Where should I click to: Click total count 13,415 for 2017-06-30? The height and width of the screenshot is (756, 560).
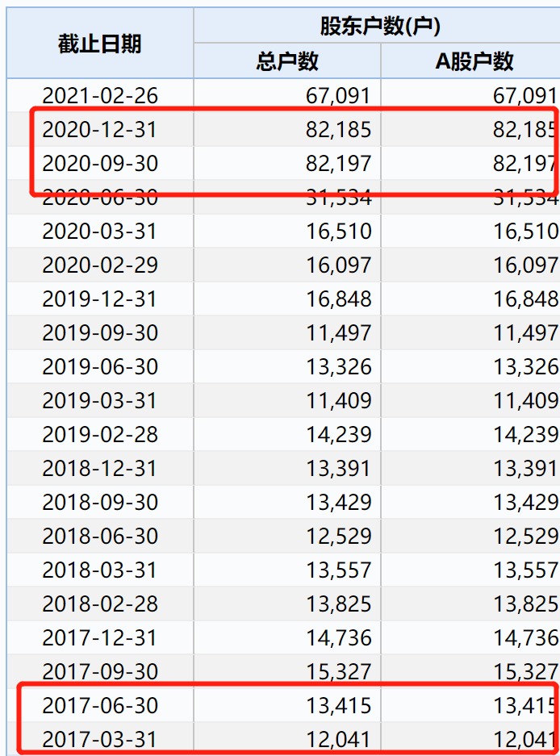(339, 705)
